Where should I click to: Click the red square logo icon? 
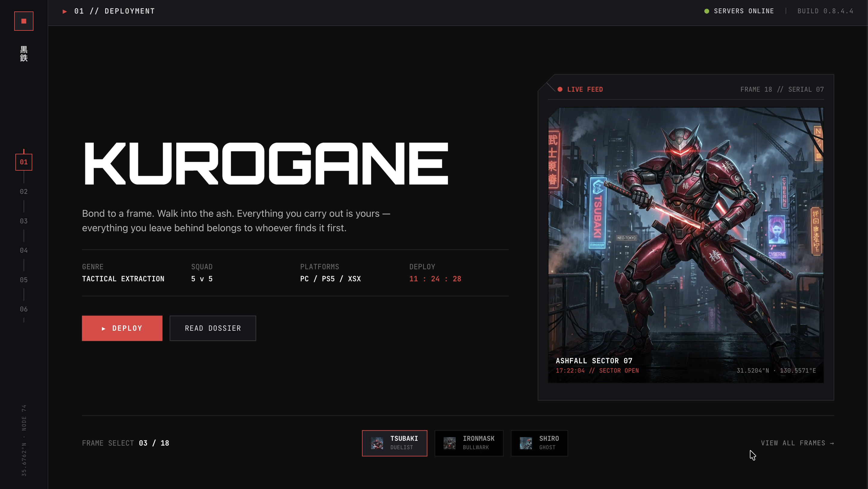tap(24, 21)
